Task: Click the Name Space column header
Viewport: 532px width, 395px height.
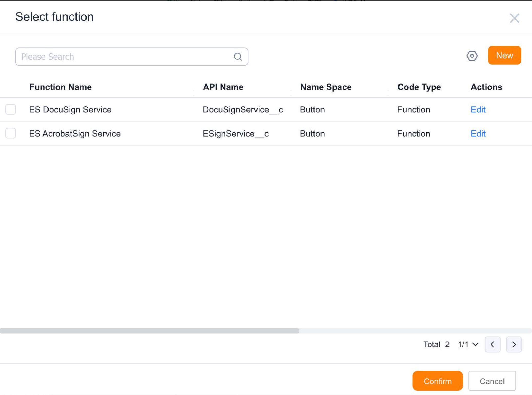Action: [x=326, y=87]
